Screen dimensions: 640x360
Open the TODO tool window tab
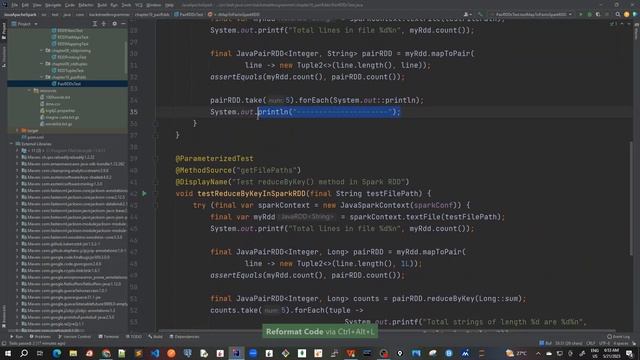point(133,337)
